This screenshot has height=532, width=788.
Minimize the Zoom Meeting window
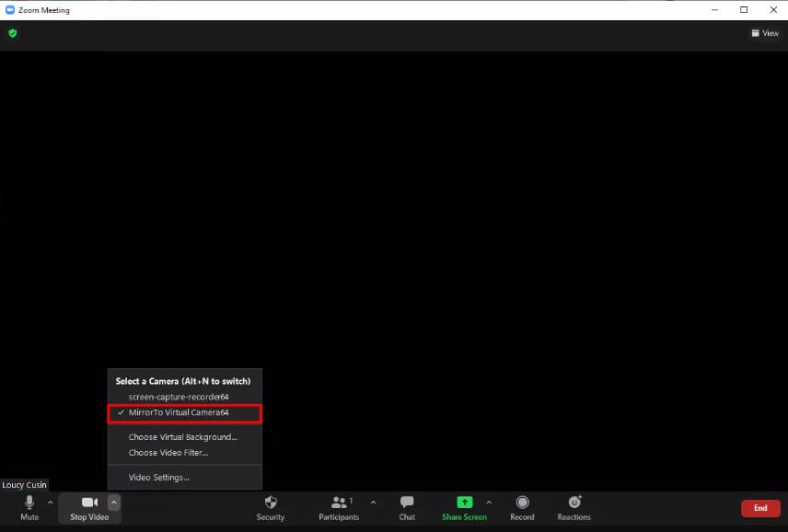(714, 10)
